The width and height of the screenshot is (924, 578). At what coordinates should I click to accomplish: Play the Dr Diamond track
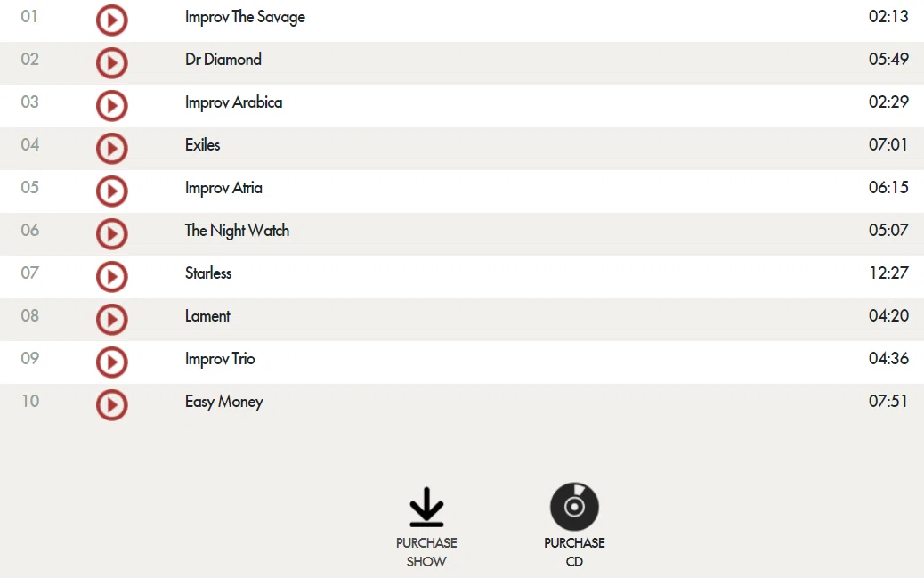pyautogui.click(x=112, y=63)
